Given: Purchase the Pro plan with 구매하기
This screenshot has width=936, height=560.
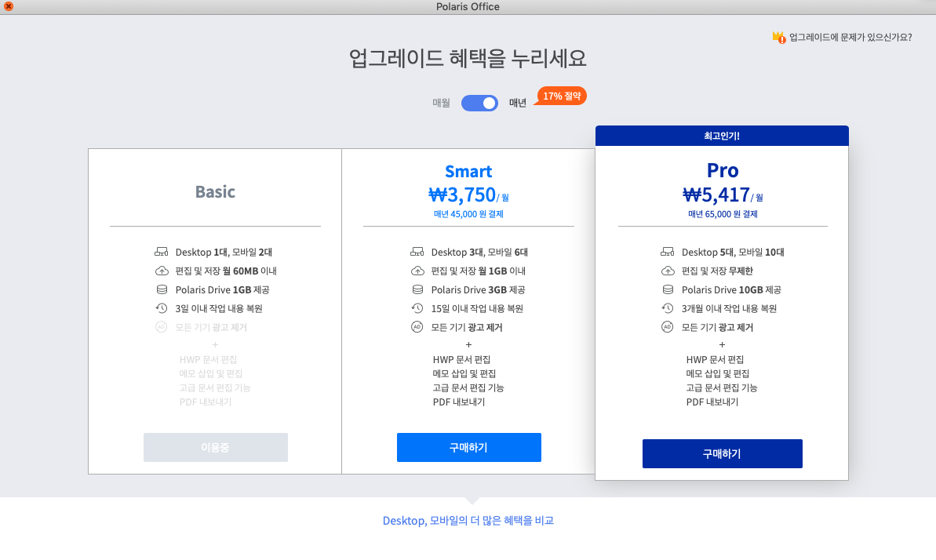Looking at the screenshot, I should (722, 454).
